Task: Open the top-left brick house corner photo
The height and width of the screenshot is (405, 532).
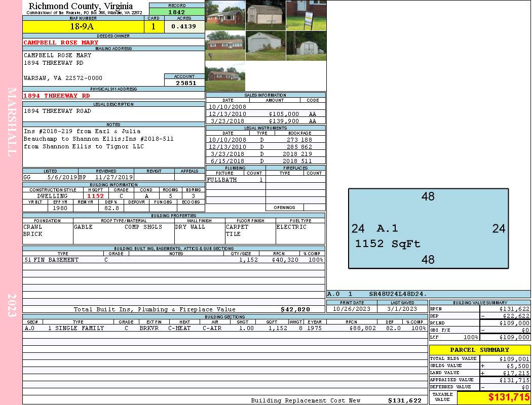Action: pos(225,15)
